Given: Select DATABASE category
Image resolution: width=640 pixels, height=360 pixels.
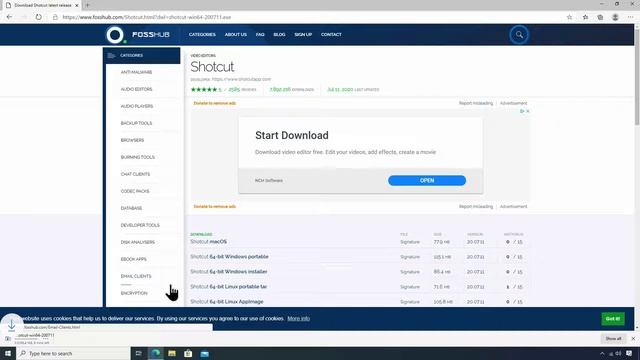Looking at the screenshot, I should 131,208.
